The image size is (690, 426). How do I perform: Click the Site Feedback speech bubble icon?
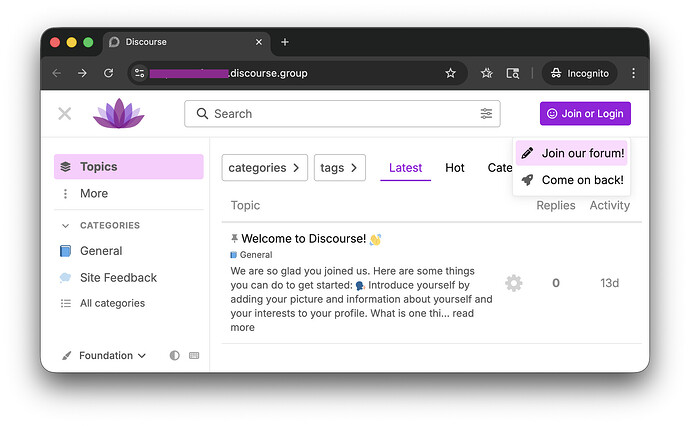pos(66,277)
